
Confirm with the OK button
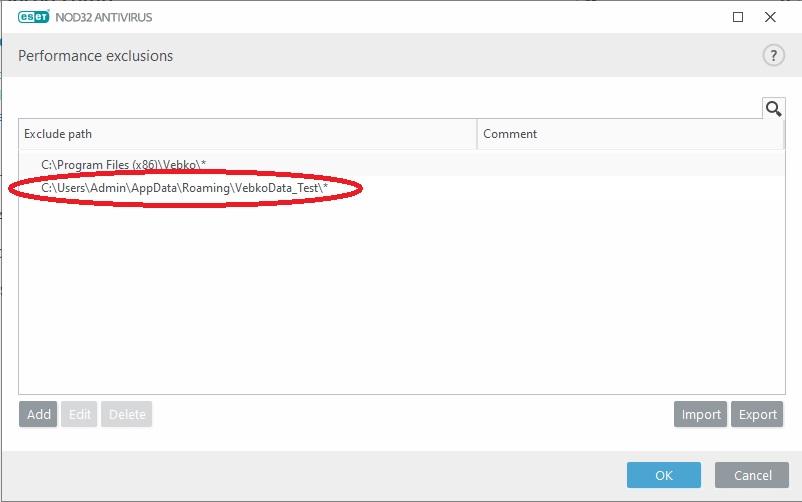coord(664,475)
